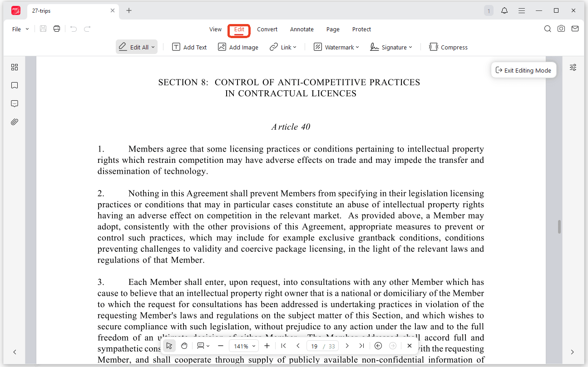Open the thumbnails panel icon
The width and height of the screenshot is (588, 367).
(x=15, y=67)
